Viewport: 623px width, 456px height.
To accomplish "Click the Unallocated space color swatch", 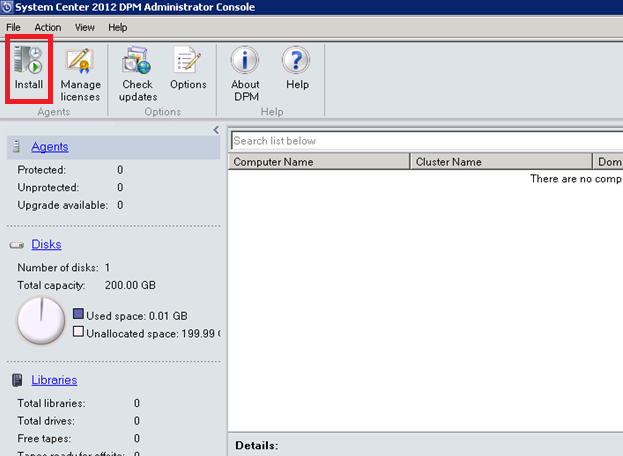I will click(x=78, y=331).
